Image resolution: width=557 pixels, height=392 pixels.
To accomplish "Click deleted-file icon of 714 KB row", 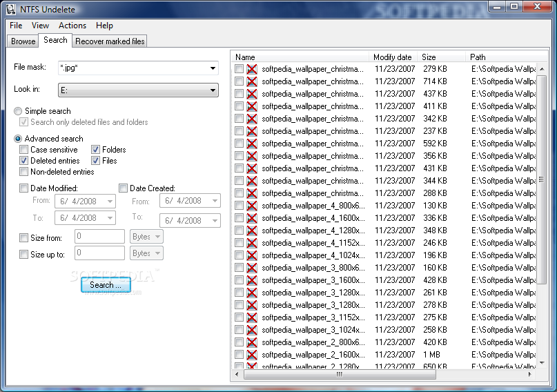I will click(252, 81).
